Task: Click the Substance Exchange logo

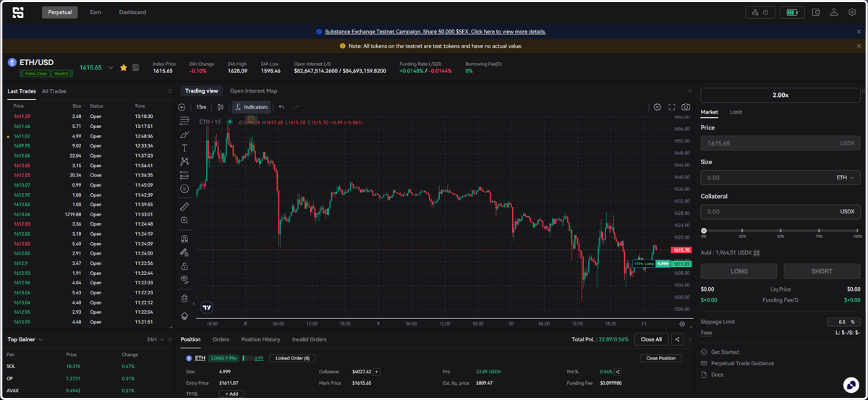Action: coord(18,12)
